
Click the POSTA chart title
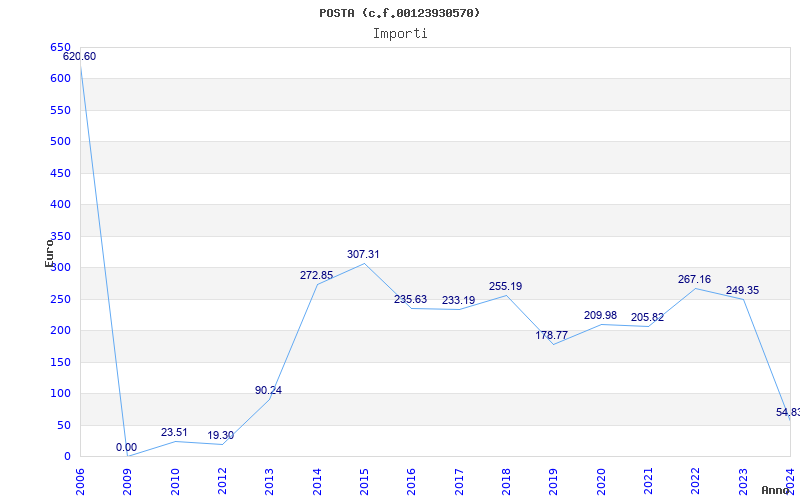tap(399, 13)
